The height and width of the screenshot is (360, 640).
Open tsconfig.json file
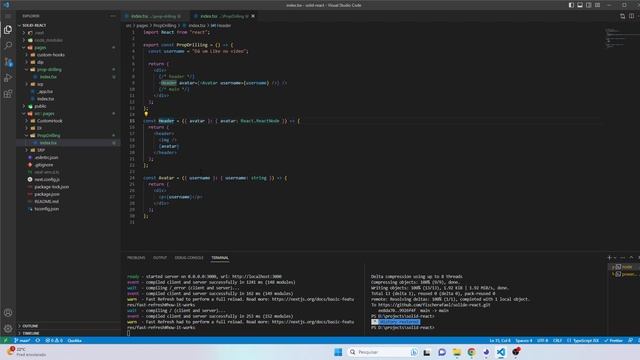69,209
